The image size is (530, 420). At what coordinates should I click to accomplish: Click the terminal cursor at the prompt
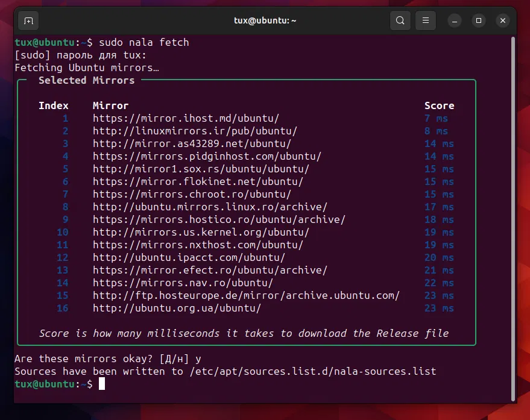click(102, 384)
